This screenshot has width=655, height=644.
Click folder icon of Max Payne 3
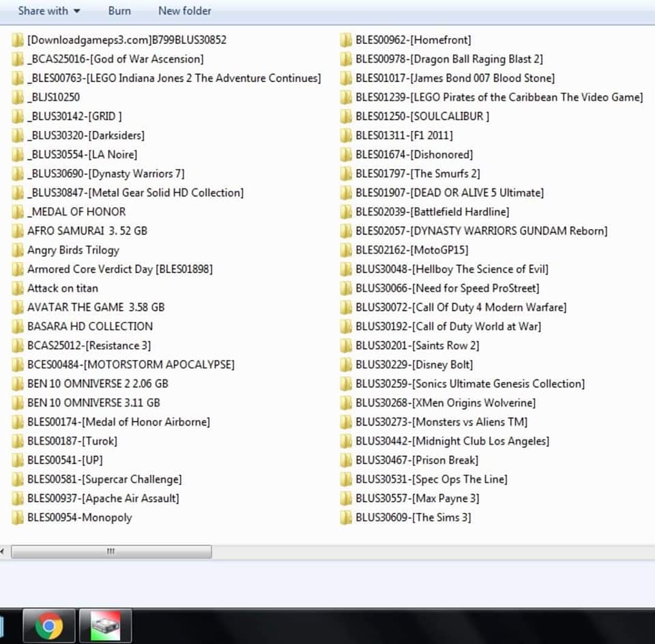[346, 499]
